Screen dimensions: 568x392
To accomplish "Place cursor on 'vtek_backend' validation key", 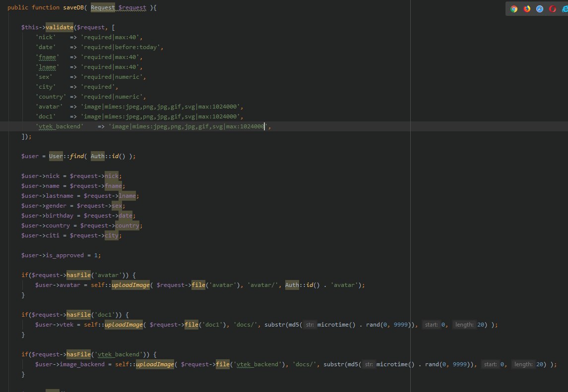I will (60, 126).
